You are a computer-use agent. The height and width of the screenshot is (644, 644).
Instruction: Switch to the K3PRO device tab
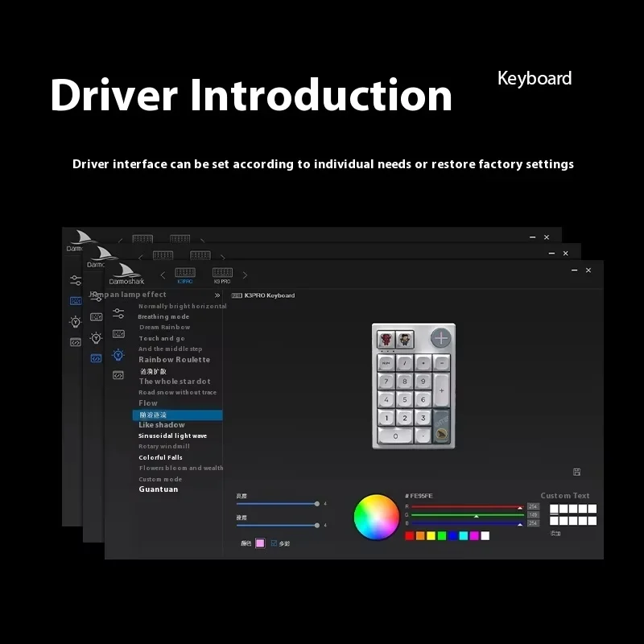click(185, 275)
